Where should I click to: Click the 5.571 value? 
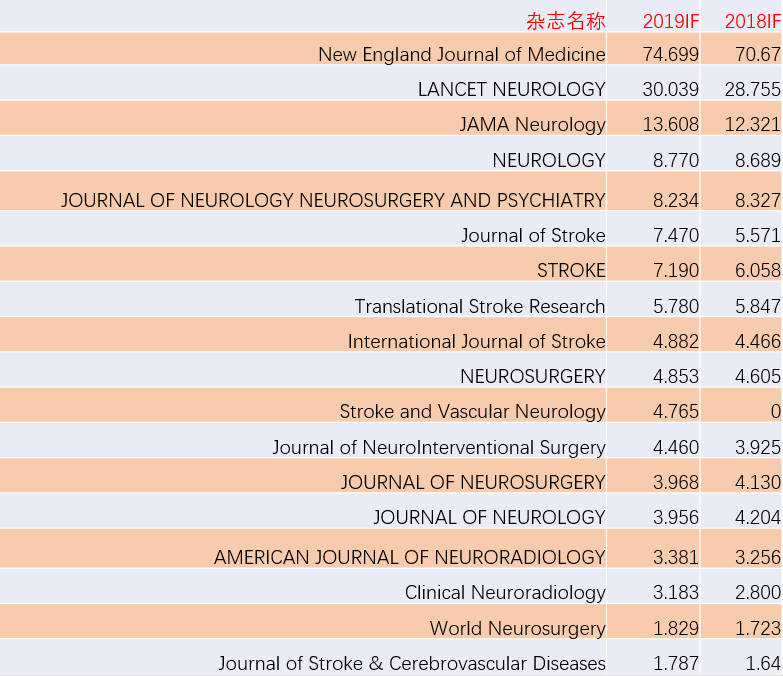758,235
